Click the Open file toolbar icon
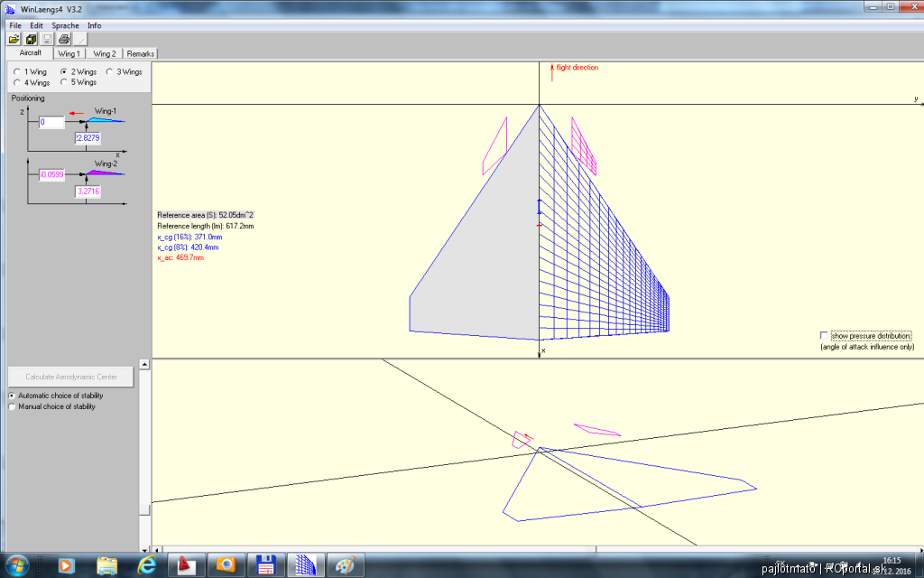 (x=14, y=40)
